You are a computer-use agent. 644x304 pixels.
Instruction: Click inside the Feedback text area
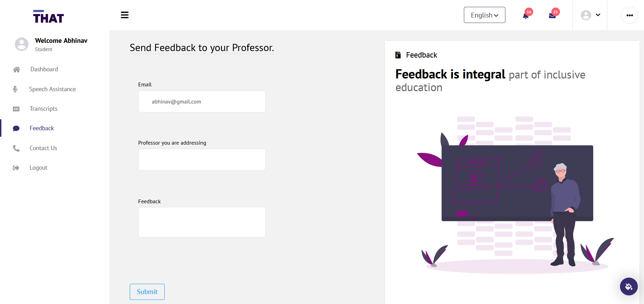[202, 222]
